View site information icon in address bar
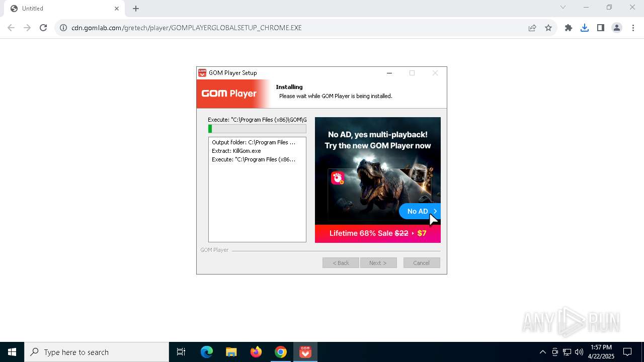Image resolution: width=644 pixels, height=362 pixels. tap(63, 28)
